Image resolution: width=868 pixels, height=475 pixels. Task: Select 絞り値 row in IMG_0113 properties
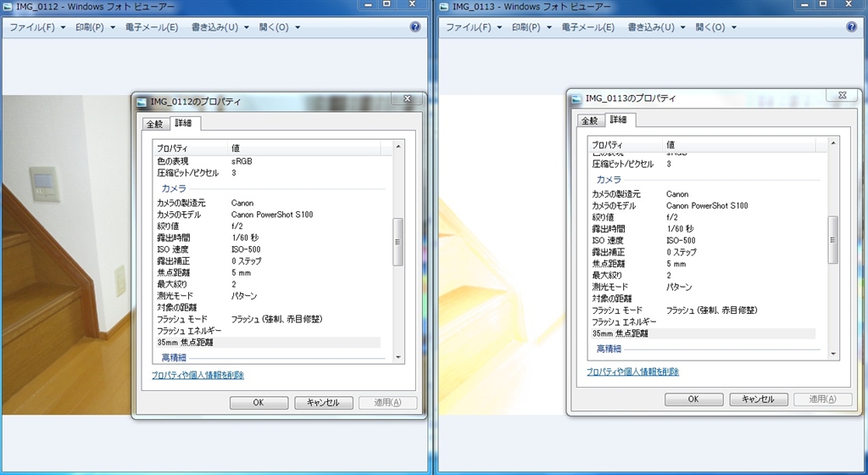tap(703, 217)
